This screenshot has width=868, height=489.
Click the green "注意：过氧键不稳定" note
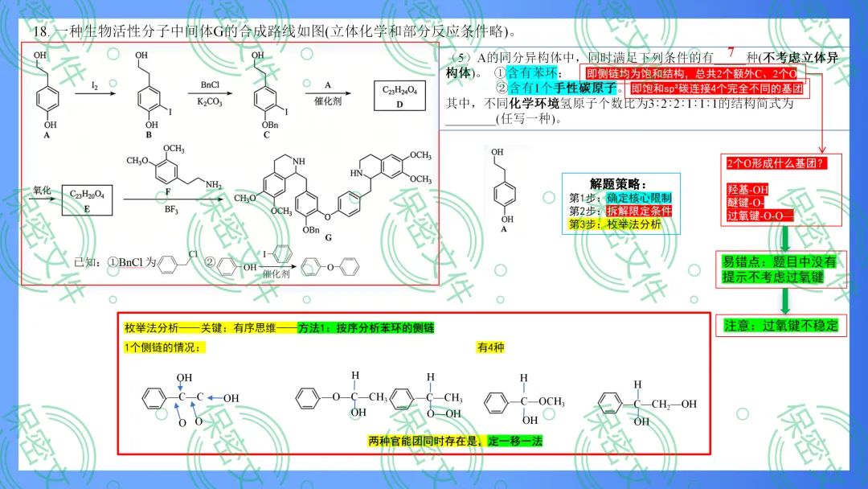[x=780, y=326]
